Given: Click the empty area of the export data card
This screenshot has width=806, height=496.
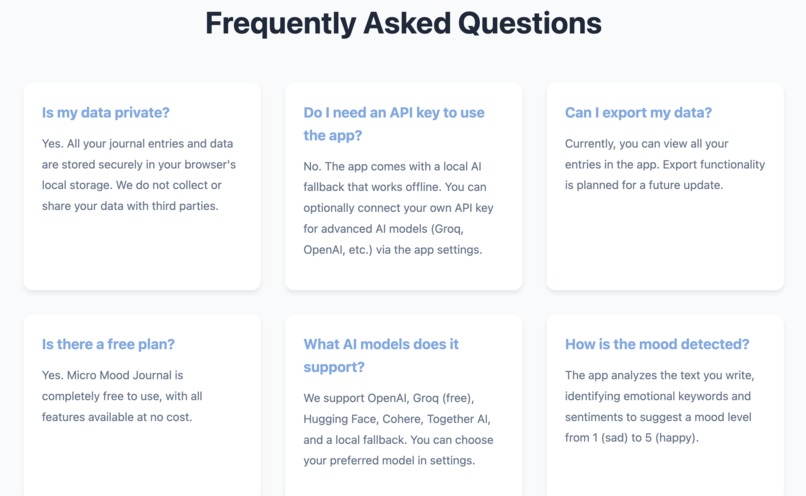Looking at the screenshot, I should (x=665, y=242).
